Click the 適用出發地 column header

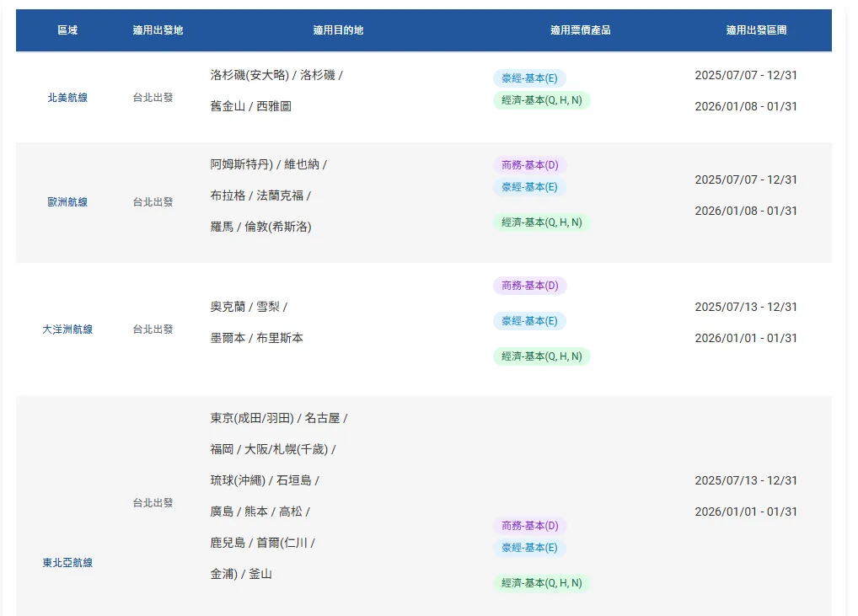(x=158, y=30)
